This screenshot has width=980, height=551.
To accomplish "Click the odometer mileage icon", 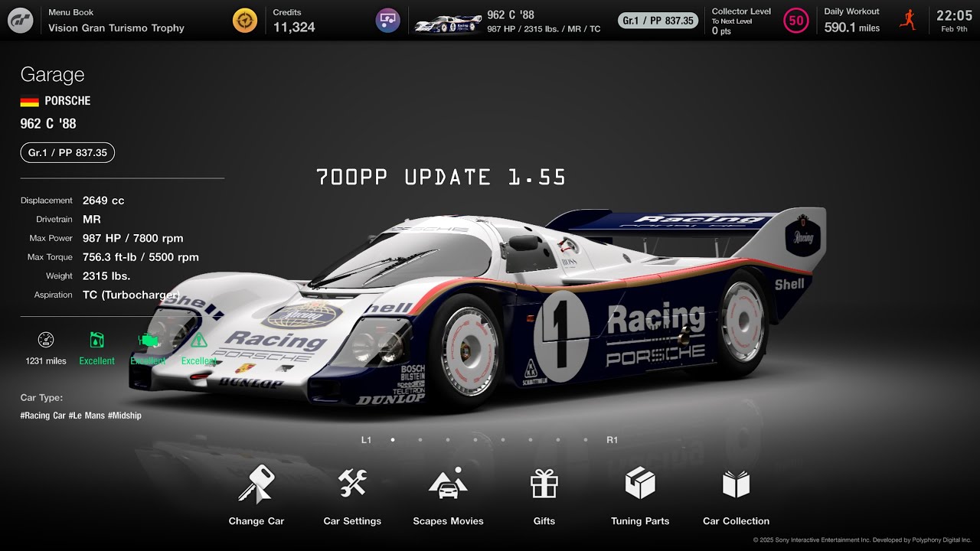I will (x=46, y=340).
